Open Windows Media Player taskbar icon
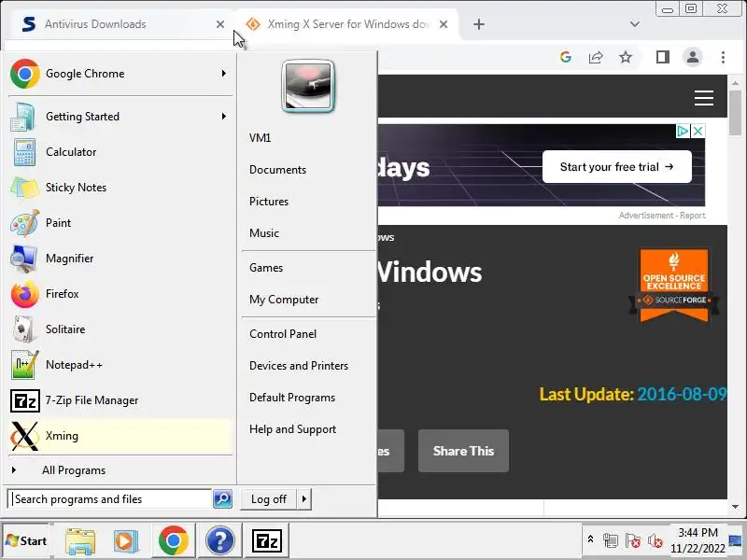The height and width of the screenshot is (560, 747). tap(126, 540)
